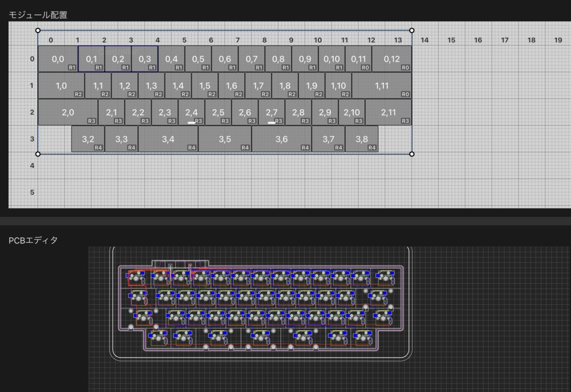This screenshot has width=571, height=392.
Task: Select key module 1,4
Action: pos(178,86)
